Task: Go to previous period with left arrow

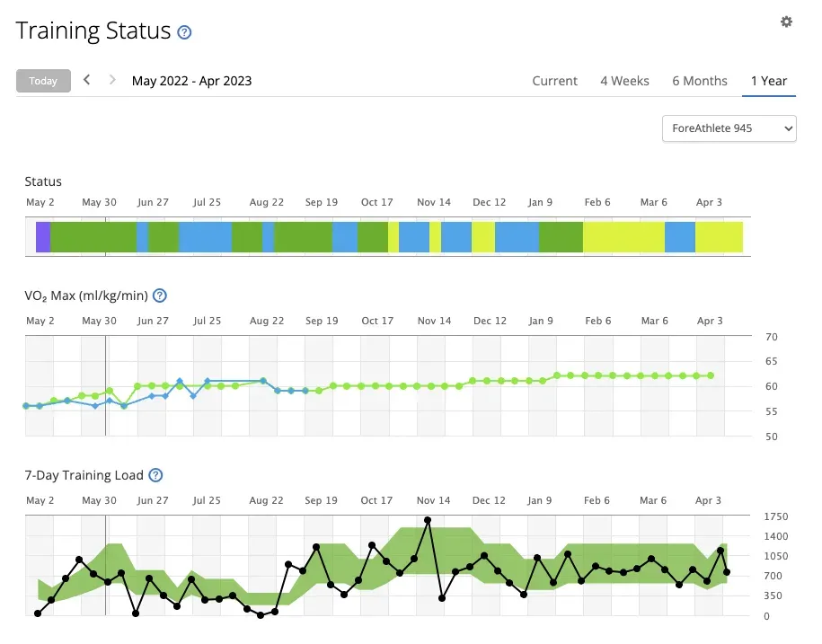Action: coord(87,80)
